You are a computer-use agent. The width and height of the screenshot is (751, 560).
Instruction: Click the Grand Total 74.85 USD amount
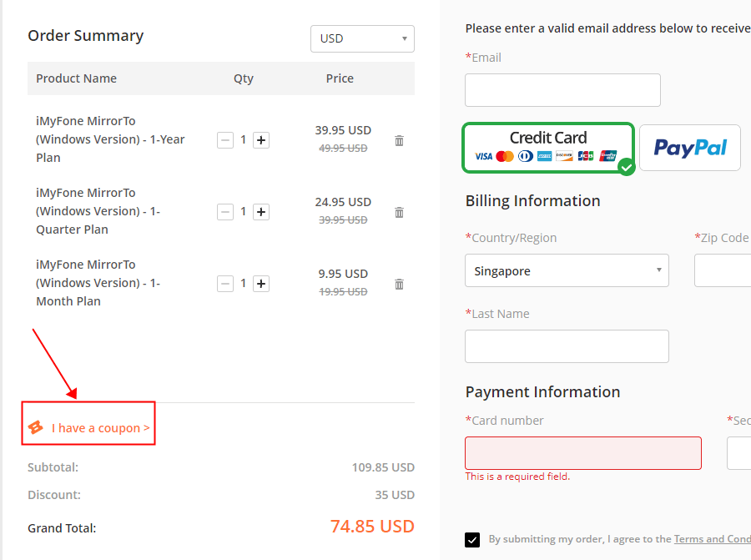[x=372, y=527]
